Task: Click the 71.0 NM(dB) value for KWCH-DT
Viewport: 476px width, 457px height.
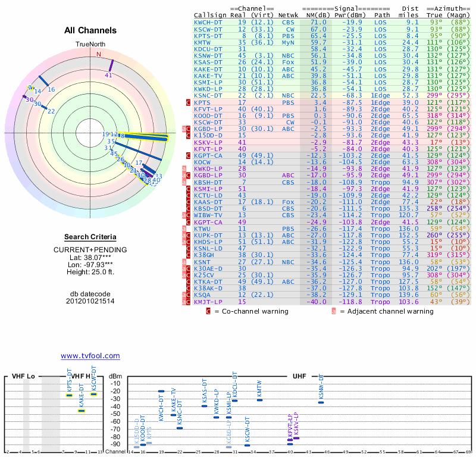Action: click(318, 23)
